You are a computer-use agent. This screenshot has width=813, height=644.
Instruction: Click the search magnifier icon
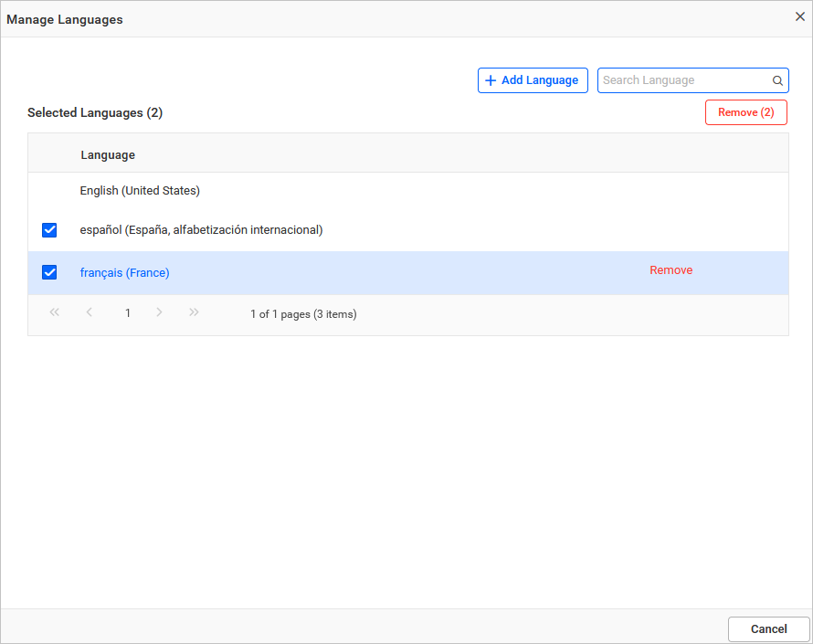776,80
